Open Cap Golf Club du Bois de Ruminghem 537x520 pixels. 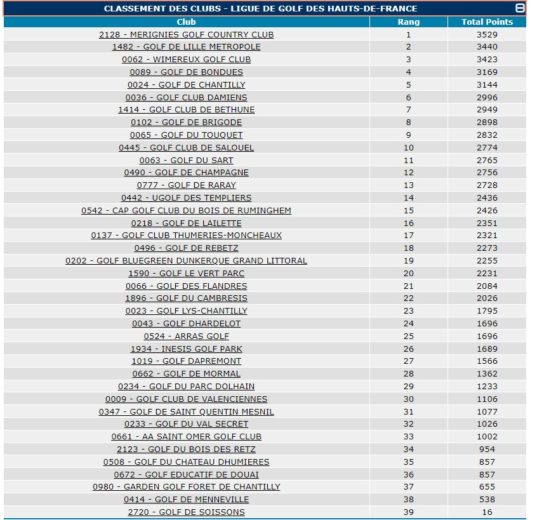point(186,211)
